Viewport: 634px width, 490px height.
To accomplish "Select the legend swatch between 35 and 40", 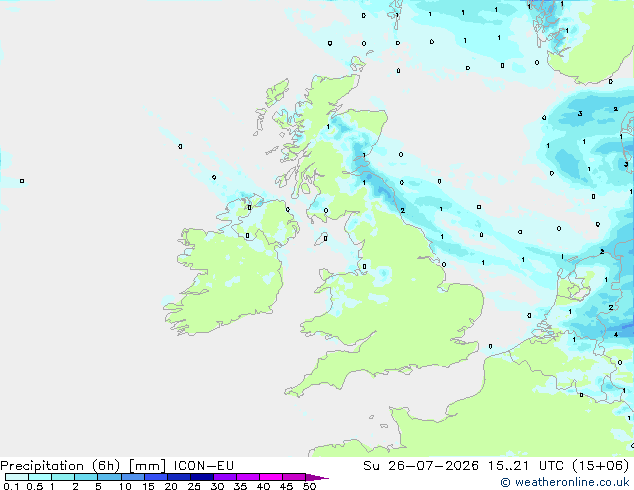I will tap(248, 477).
